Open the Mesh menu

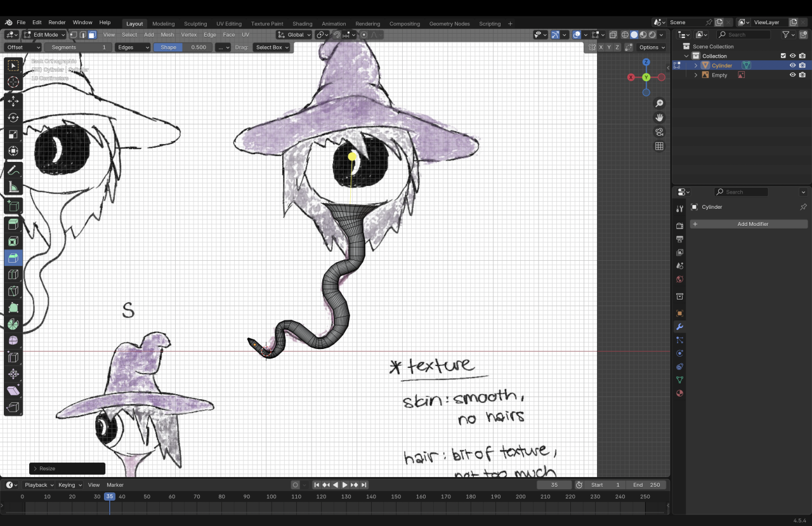167,35
